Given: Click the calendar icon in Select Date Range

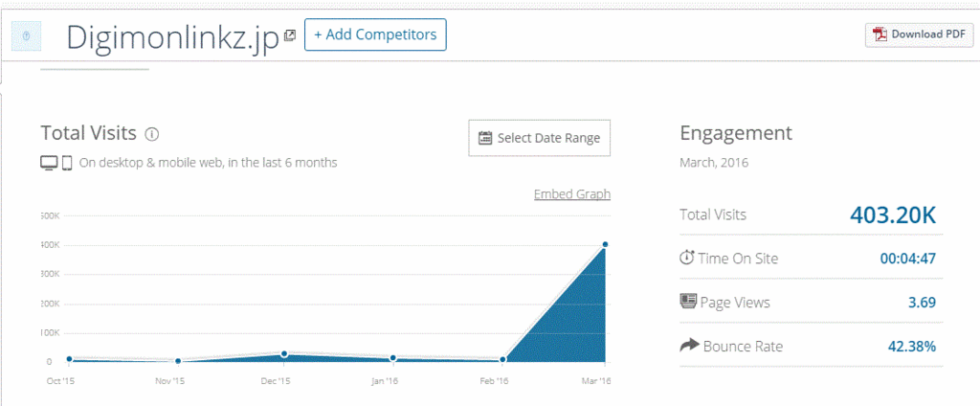Looking at the screenshot, I should click(485, 138).
